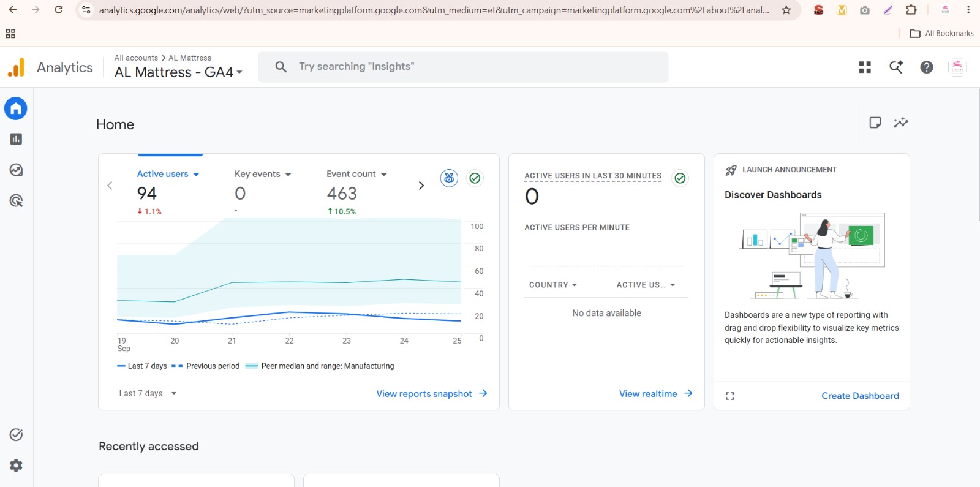Go to All accounts breadcrumb
Image resolution: width=980 pixels, height=487 pixels.
(x=136, y=58)
